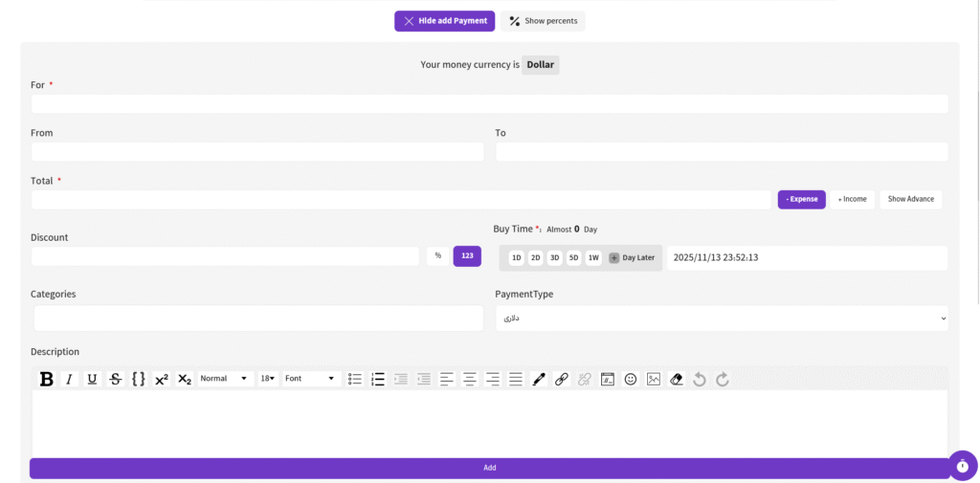Insert an image via the toolbar

(654, 379)
